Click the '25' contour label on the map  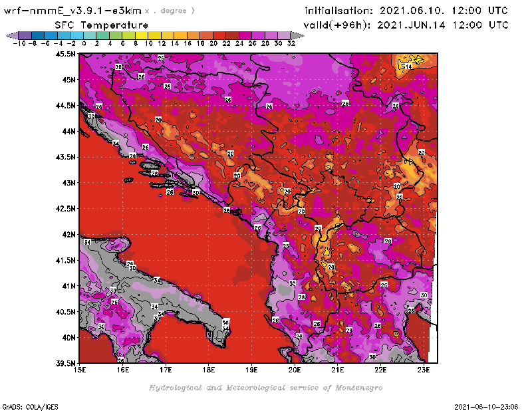tap(384, 285)
